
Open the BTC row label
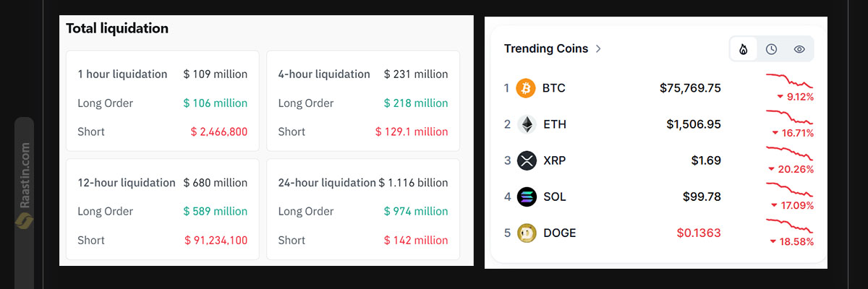[553, 88]
